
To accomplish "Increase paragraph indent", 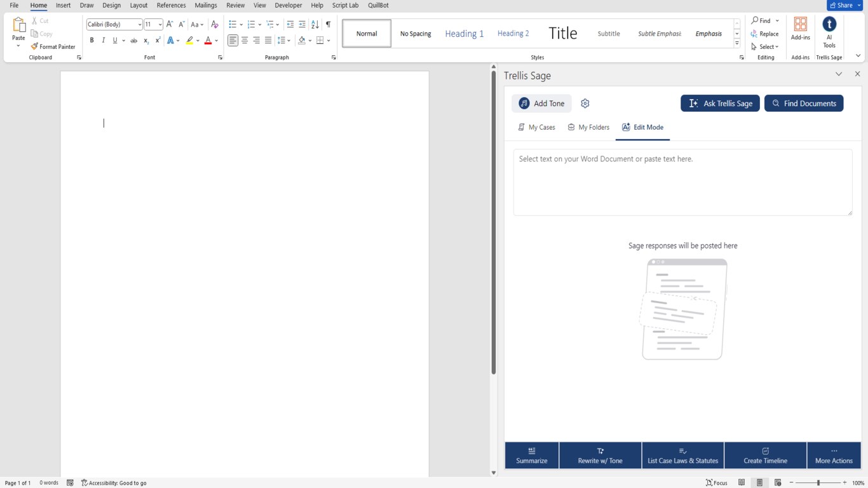I will point(302,24).
